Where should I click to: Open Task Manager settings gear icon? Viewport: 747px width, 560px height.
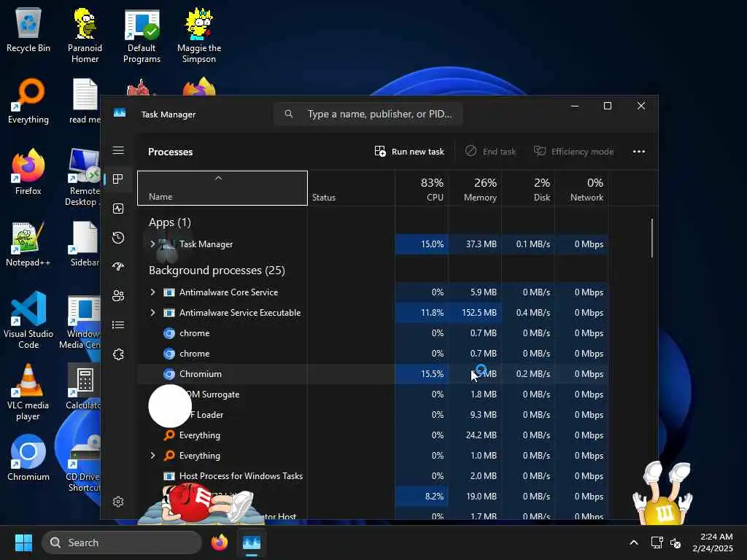tap(118, 502)
